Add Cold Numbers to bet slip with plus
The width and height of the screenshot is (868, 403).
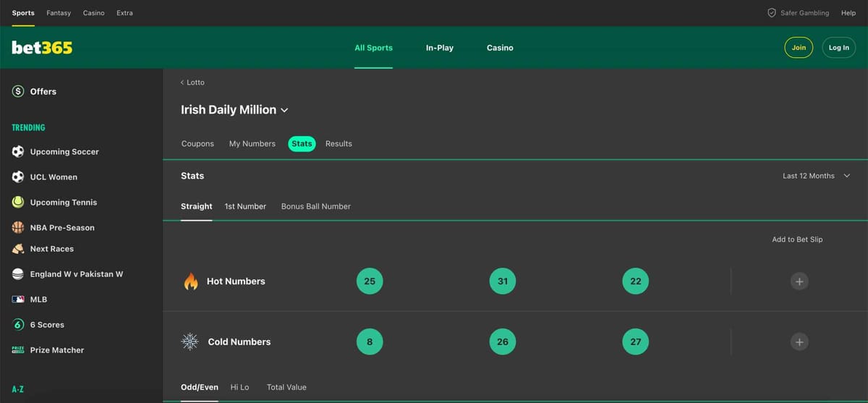(x=799, y=342)
